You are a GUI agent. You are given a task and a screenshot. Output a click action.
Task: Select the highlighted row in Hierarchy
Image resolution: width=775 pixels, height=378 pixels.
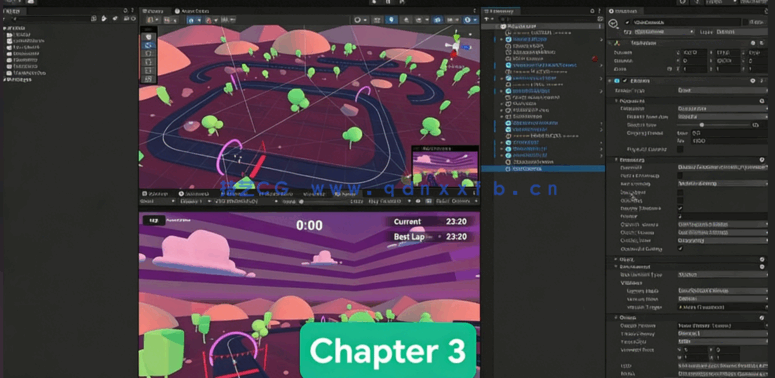click(543, 168)
